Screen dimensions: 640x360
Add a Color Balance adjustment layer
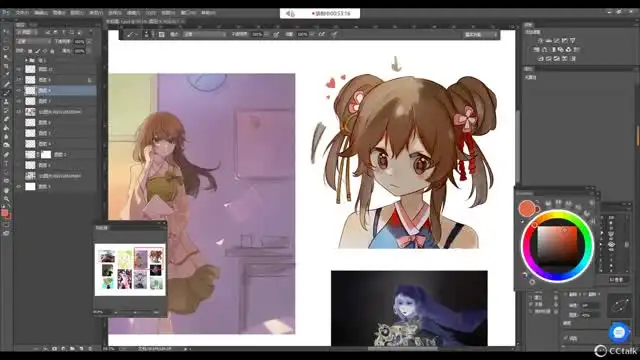tap(544, 50)
